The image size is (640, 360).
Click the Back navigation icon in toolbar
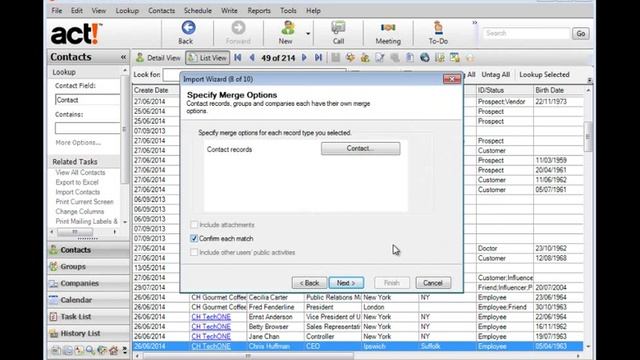[x=188, y=28]
